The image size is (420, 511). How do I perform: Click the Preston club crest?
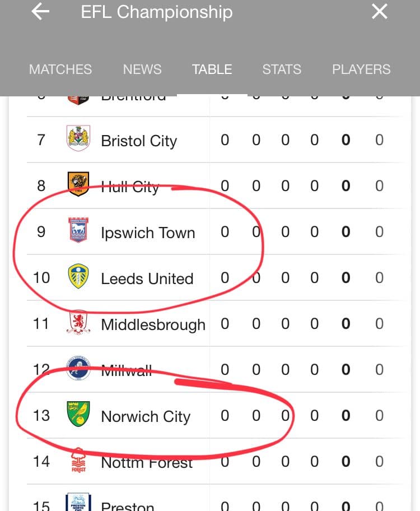(78, 502)
